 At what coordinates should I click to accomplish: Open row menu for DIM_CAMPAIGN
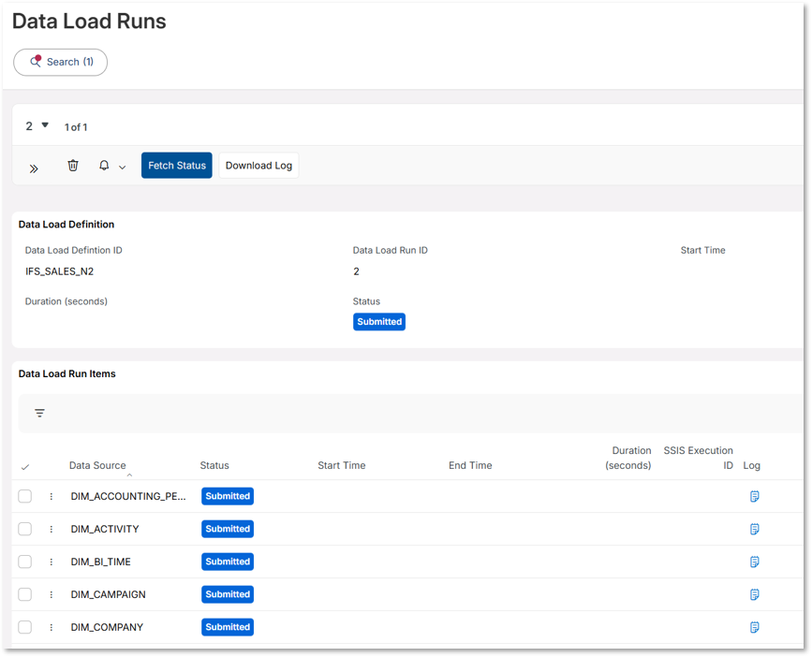[52, 595]
